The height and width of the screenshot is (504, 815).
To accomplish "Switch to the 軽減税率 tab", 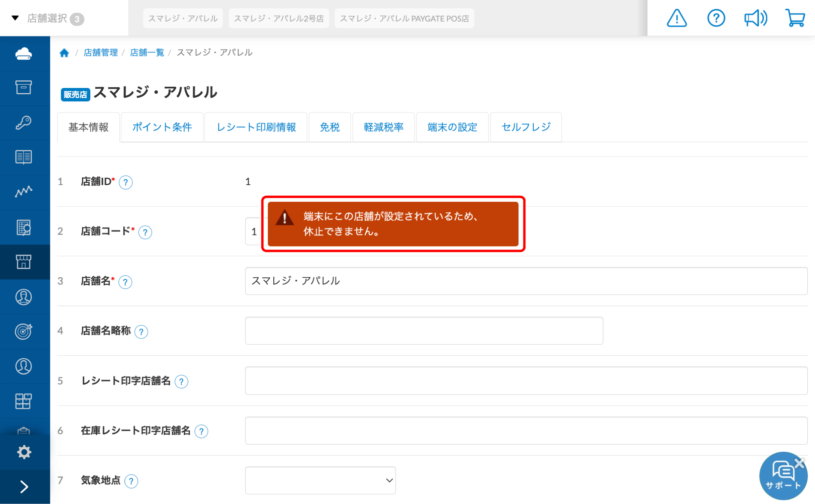I will (x=384, y=127).
